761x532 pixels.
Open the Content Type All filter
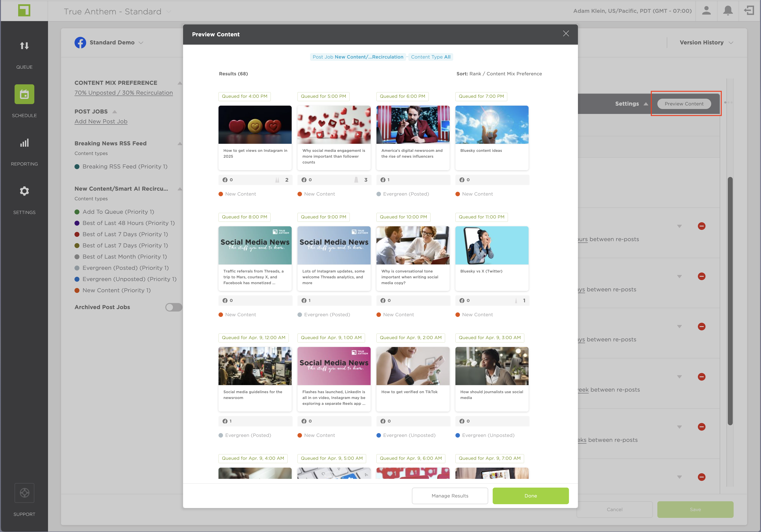431,57
